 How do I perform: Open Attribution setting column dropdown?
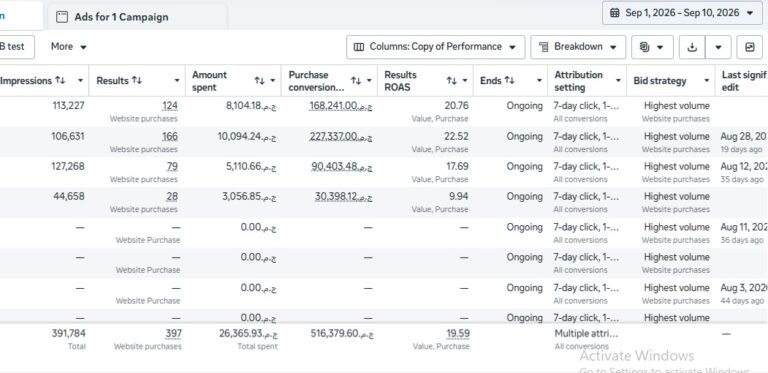pos(618,81)
